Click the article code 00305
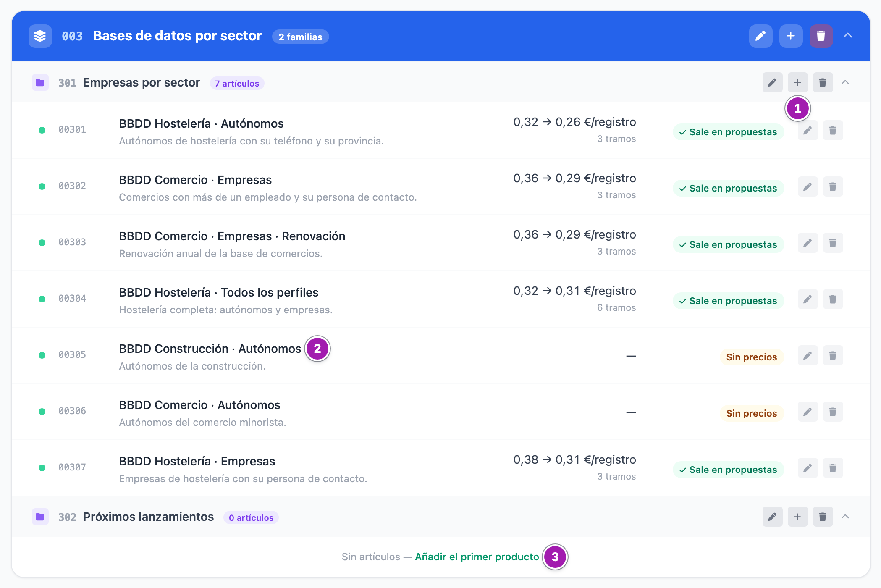 point(72,355)
